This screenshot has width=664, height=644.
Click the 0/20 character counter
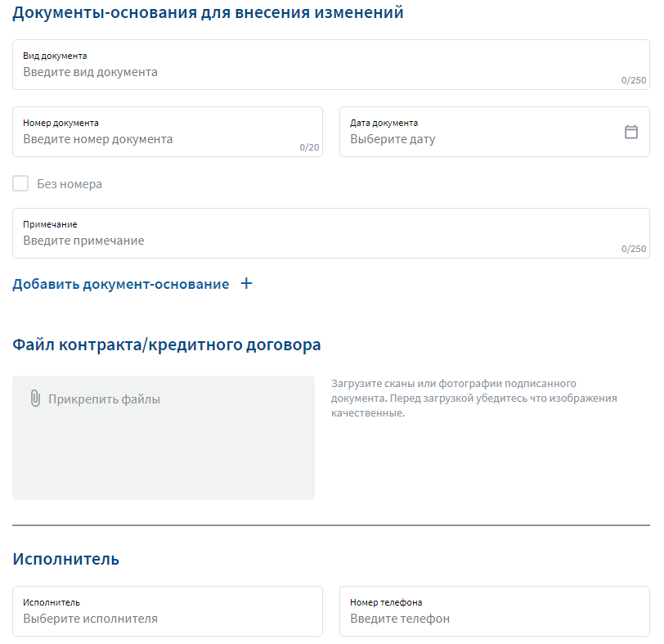tap(309, 147)
